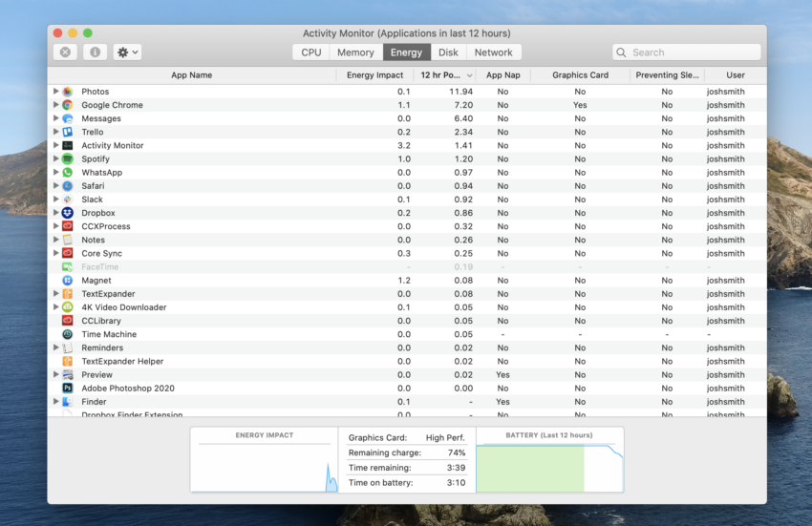Switch to the Disk tab
This screenshot has width=812, height=526.
click(x=448, y=53)
